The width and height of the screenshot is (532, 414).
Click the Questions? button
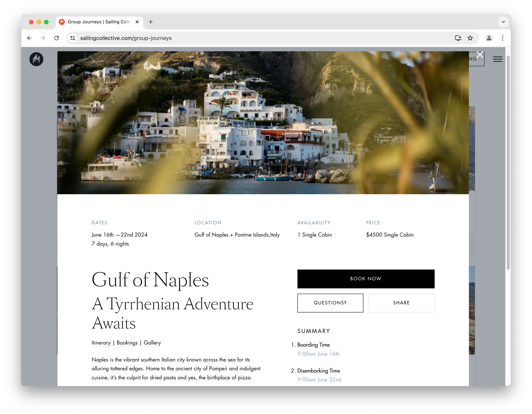[x=330, y=303]
